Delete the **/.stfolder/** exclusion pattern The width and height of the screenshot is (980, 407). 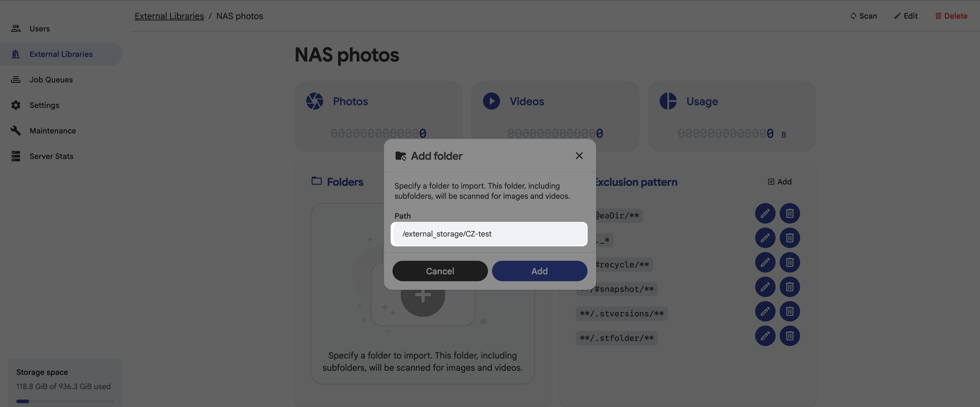click(x=790, y=336)
